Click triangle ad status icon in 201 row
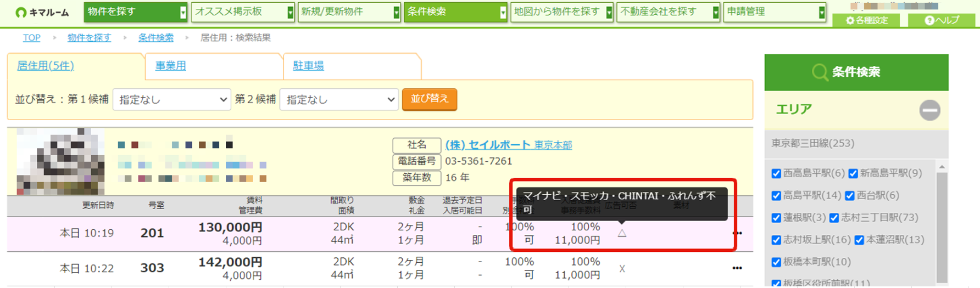Screen dimensions: 980x288 [x=622, y=233]
